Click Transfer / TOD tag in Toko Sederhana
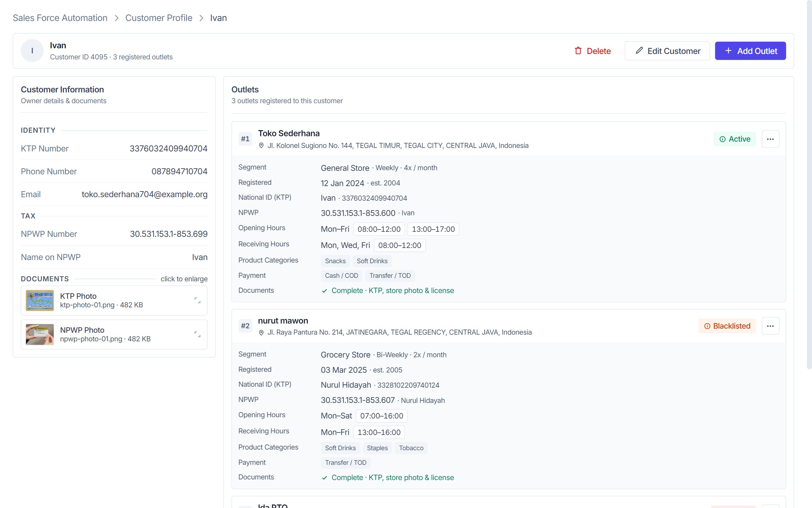 (x=390, y=276)
